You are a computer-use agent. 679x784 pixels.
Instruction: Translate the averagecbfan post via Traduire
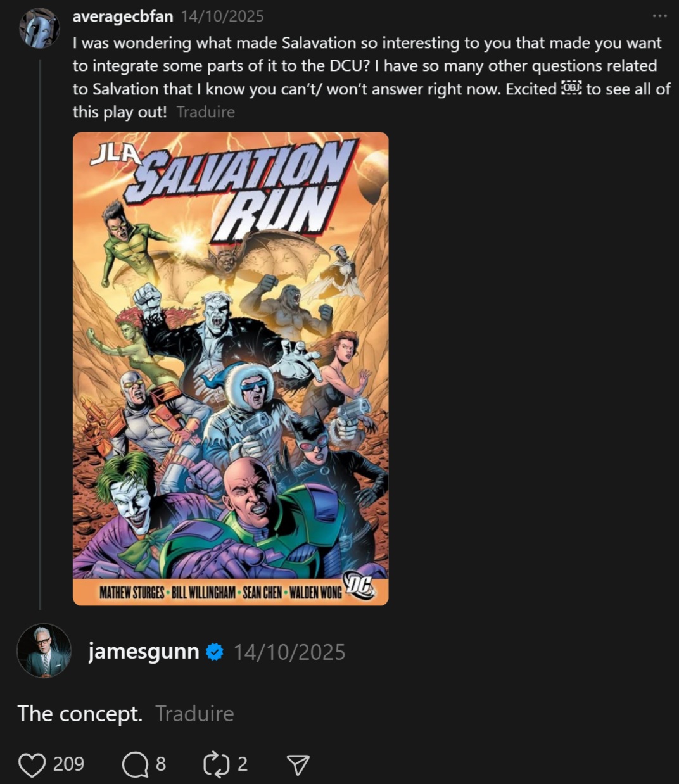click(205, 112)
